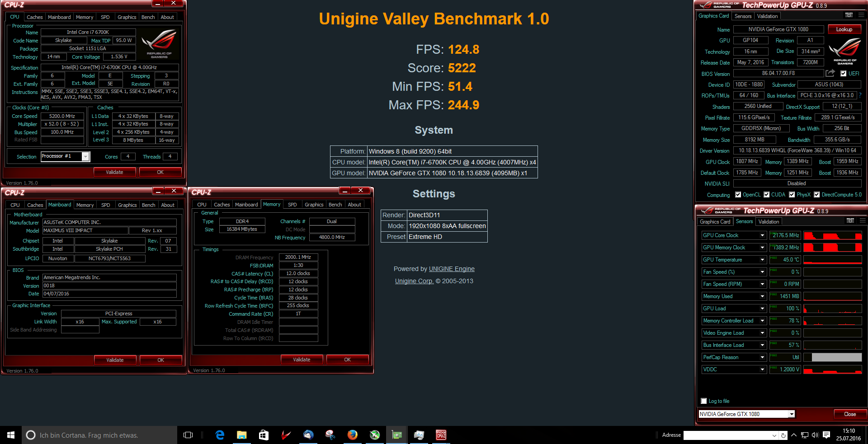Click the screenshot camera icon in GPU-Z Graphics Card window
Image resolution: width=868 pixels, height=444 pixels.
(849, 15)
